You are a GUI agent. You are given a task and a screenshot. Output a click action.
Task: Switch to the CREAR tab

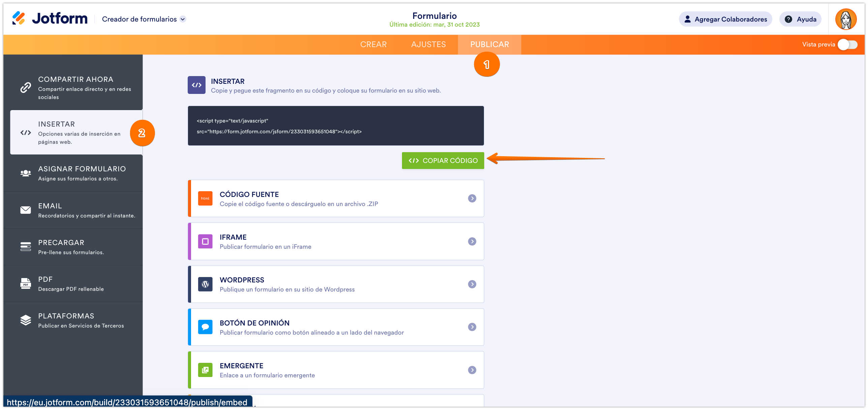click(373, 44)
